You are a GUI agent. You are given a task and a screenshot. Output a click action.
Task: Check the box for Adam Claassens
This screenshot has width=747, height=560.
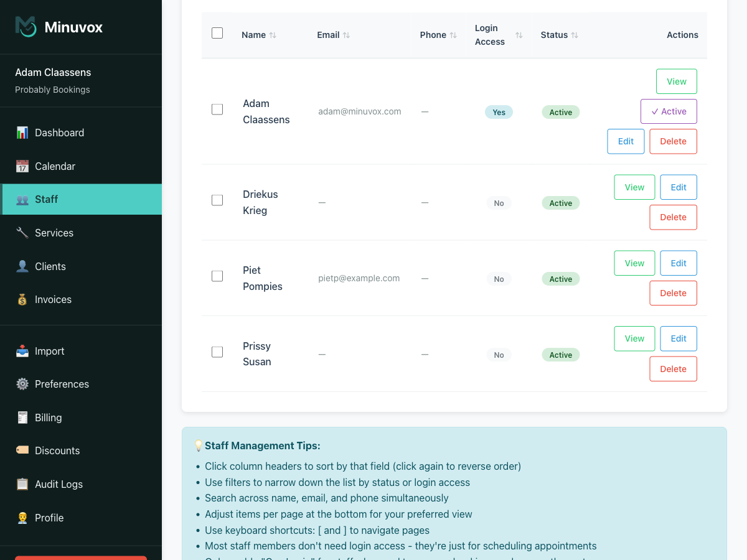coord(217,110)
